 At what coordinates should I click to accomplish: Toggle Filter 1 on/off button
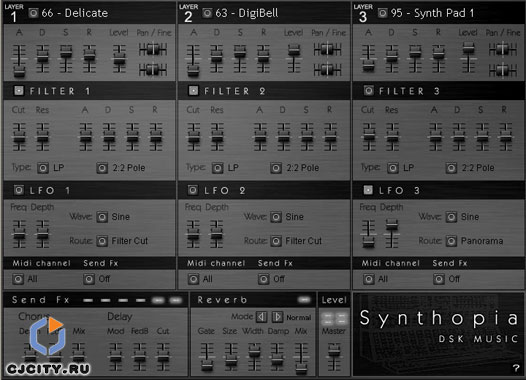pos(19,91)
